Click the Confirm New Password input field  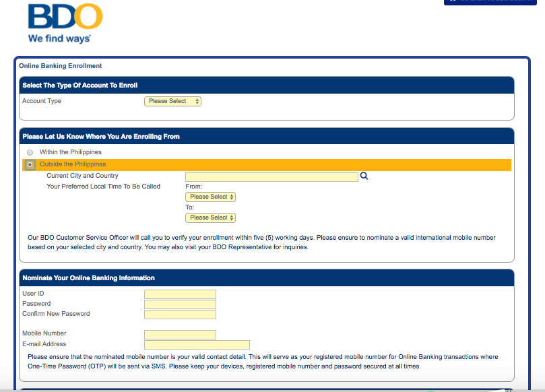click(x=179, y=314)
